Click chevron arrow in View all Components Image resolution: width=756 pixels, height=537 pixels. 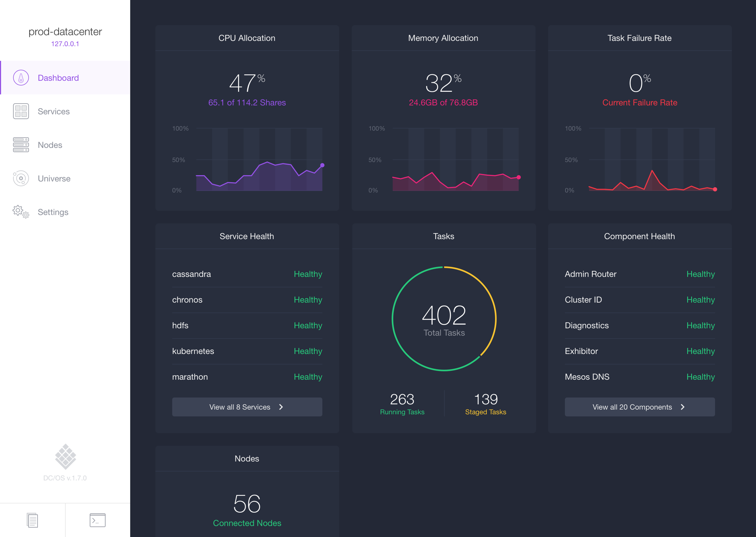click(683, 407)
